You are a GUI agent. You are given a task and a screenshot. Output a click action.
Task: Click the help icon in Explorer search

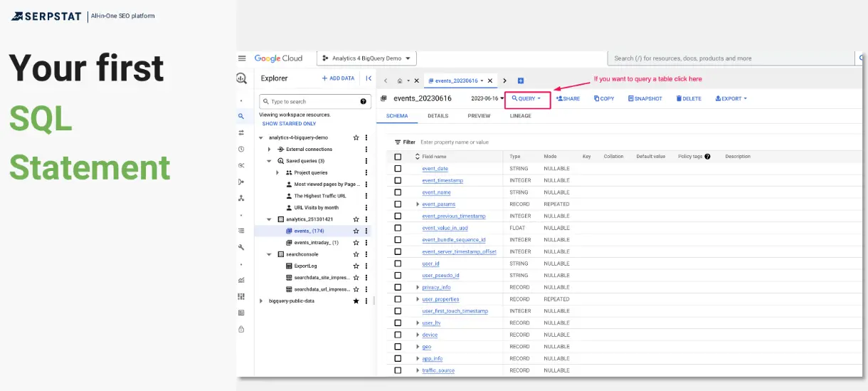point(363,102)
